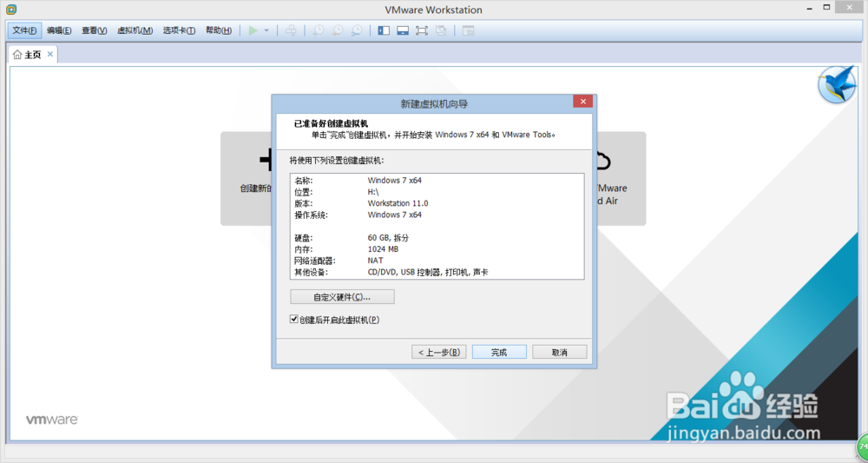
Task: Click the 完成 button
Action: point(499,352)
